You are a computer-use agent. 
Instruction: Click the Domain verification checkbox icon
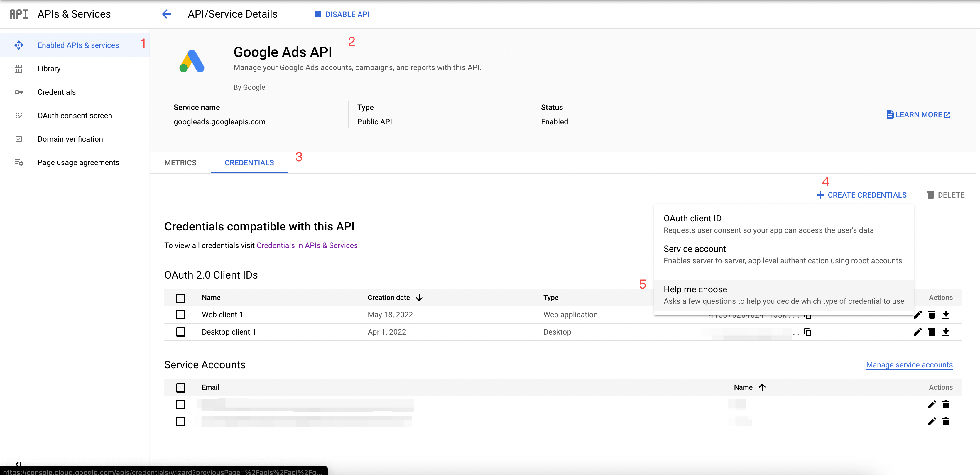(x=19, y=139)
